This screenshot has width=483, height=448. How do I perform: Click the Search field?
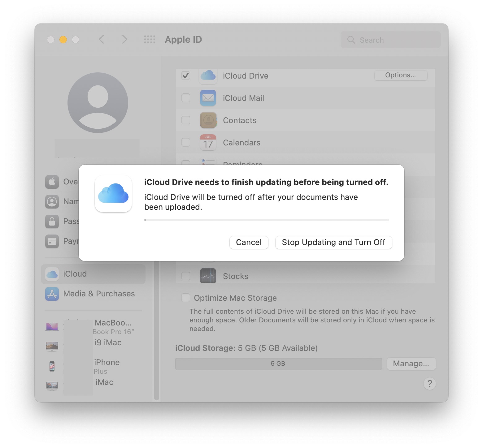click(391, 40)
